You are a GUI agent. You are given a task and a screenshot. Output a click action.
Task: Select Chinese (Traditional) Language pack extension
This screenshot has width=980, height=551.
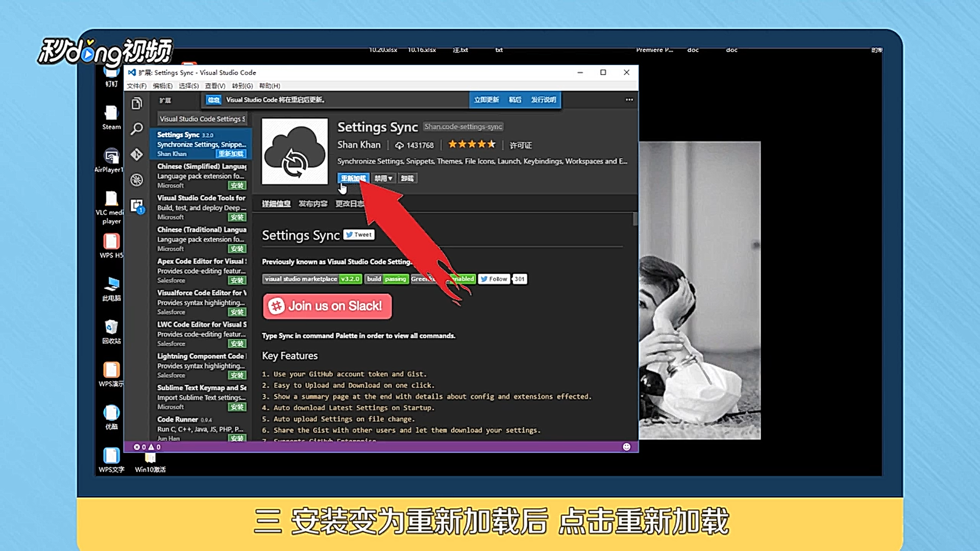pyautogui.click(x=201, y=239)
